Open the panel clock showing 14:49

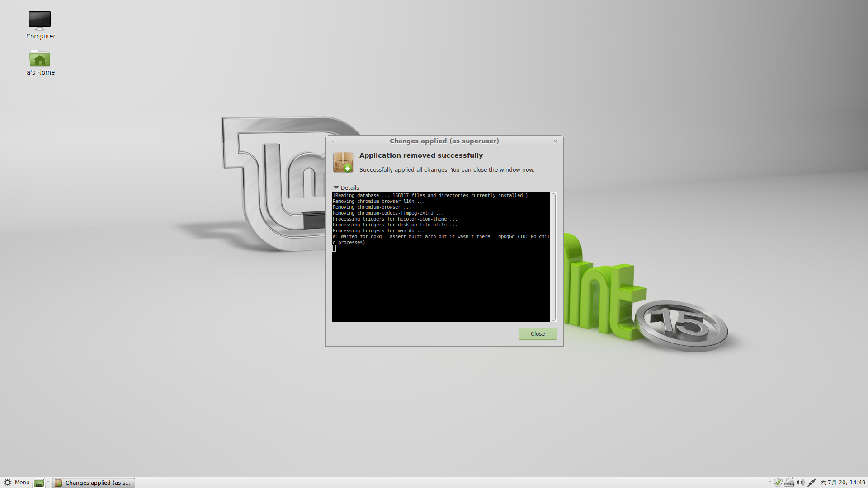[843, 483]
